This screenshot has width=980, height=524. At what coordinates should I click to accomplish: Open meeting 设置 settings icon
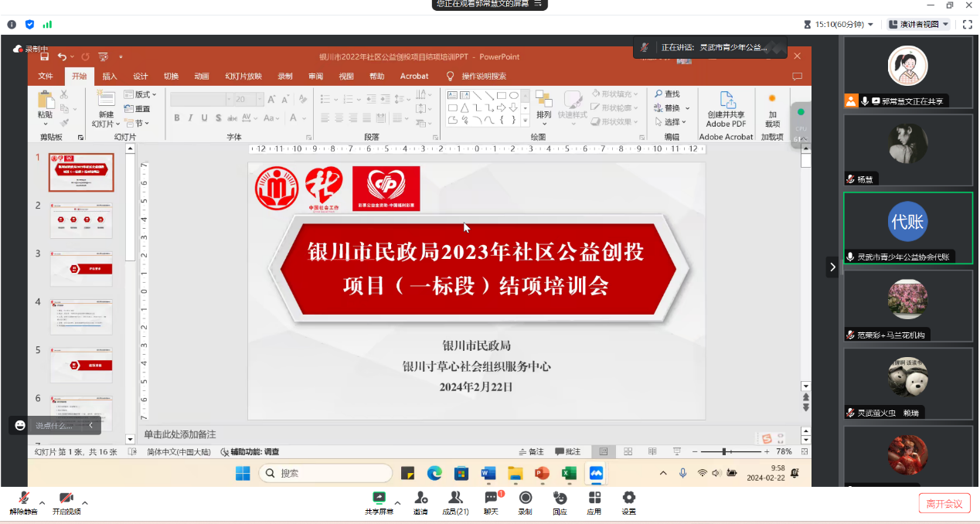tap(629, 498)
